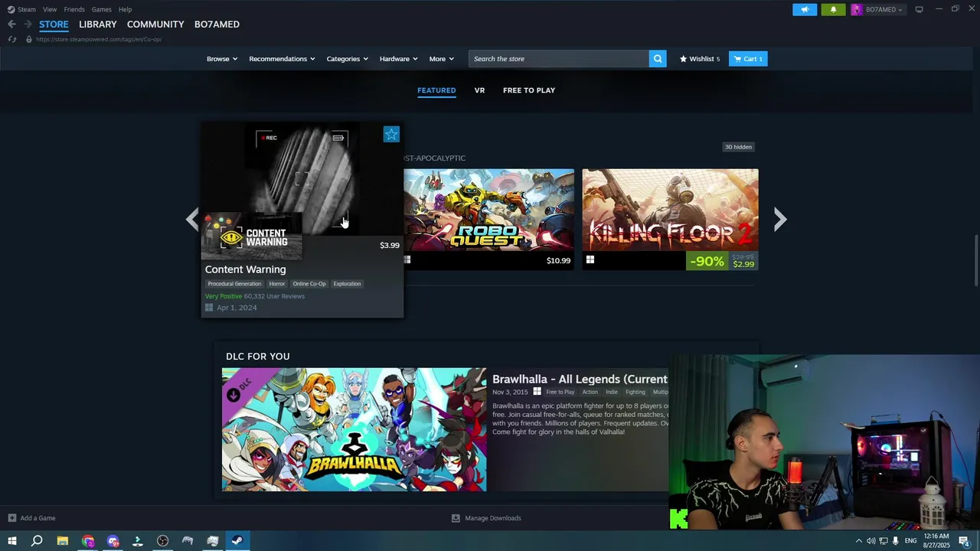
Task: Click the BO7AMED profile avatar
Action: point(857,9)
